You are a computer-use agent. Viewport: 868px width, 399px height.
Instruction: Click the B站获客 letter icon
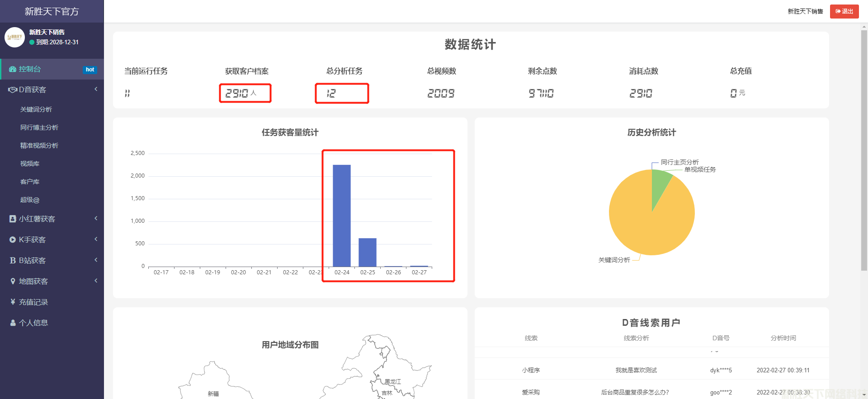click(13, 260)
